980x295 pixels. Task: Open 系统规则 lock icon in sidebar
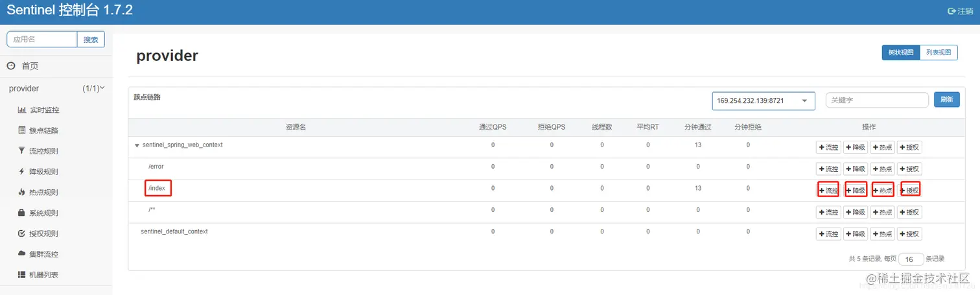pyautogui.click(x=22, y=213)
